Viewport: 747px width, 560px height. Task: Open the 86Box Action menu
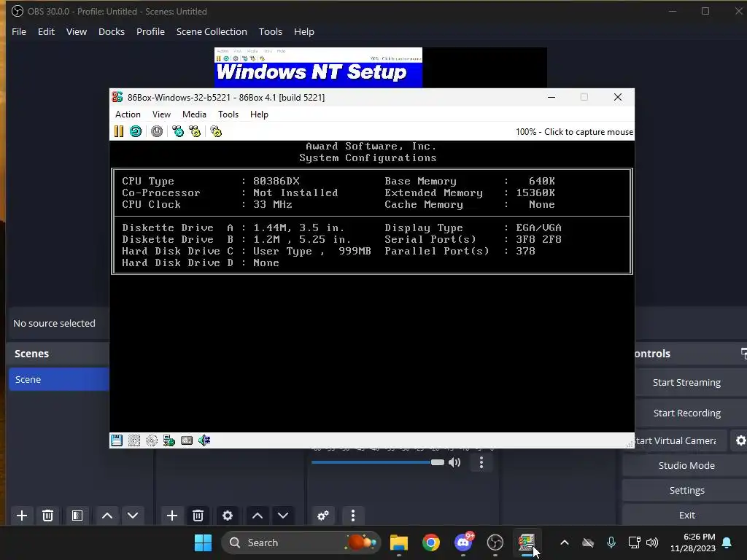(128, 114)
